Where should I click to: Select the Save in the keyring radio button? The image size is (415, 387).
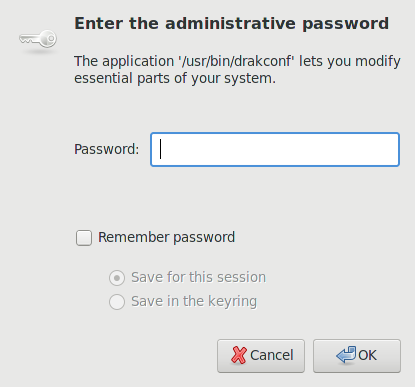coord(117,302)
